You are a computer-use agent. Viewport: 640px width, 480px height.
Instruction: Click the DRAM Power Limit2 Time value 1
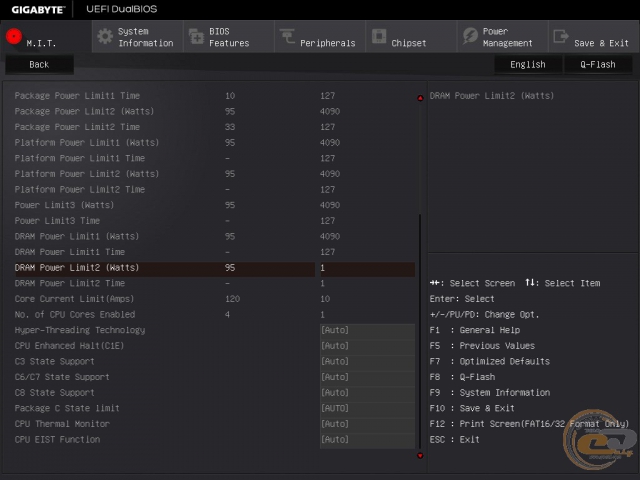(322, 283)
